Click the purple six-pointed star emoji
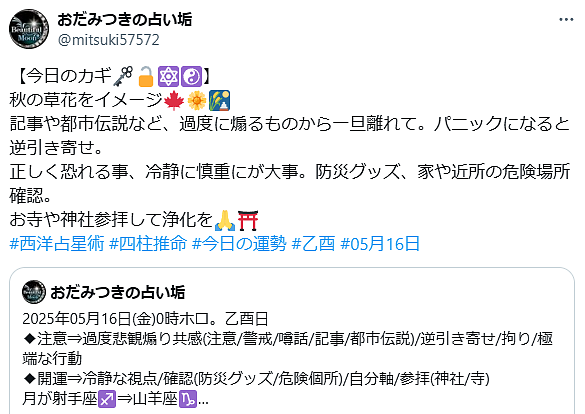 168,76
